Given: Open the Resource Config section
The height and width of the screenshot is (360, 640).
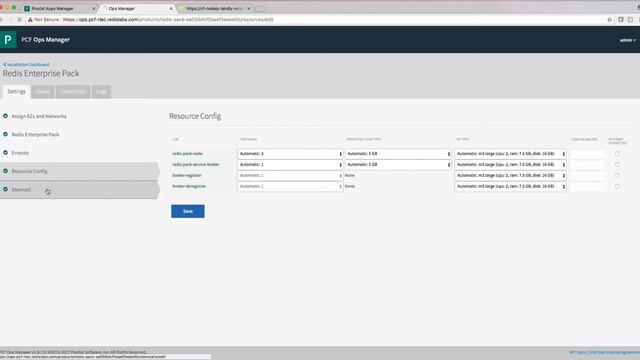Looking at the screenshot, I should pyautogui.click(x=79, y=171).
